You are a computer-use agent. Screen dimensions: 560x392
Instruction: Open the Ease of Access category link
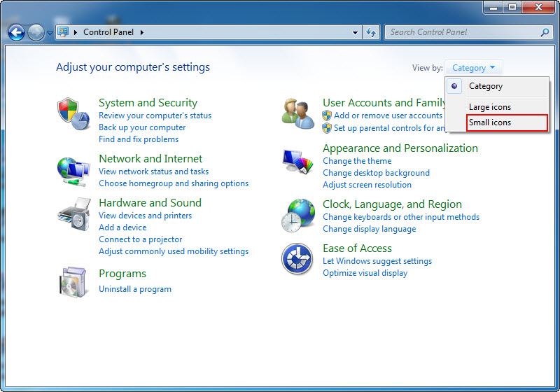(357, 248)
